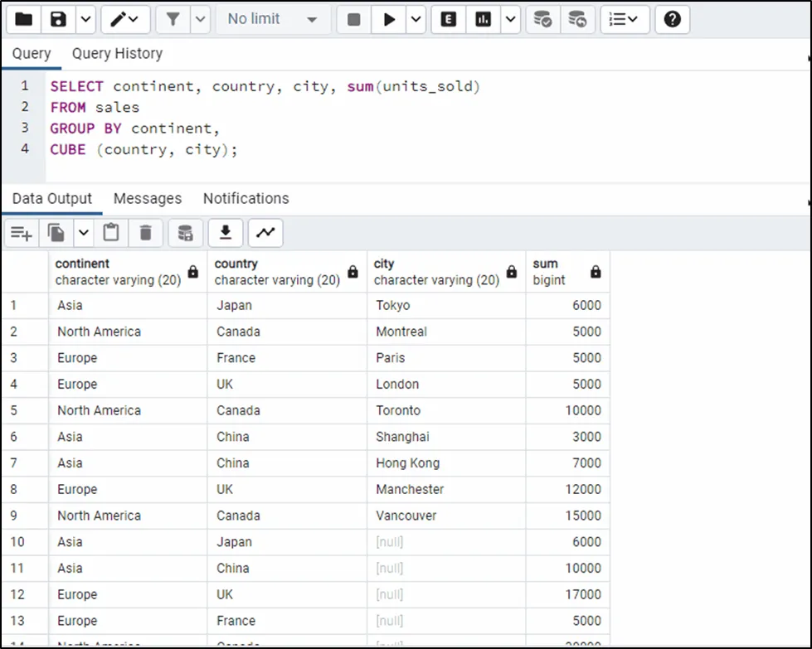Viewport: 812px width, 649px height.
Task: Switch to the Query History tab
Action: [x=117, y=54]
